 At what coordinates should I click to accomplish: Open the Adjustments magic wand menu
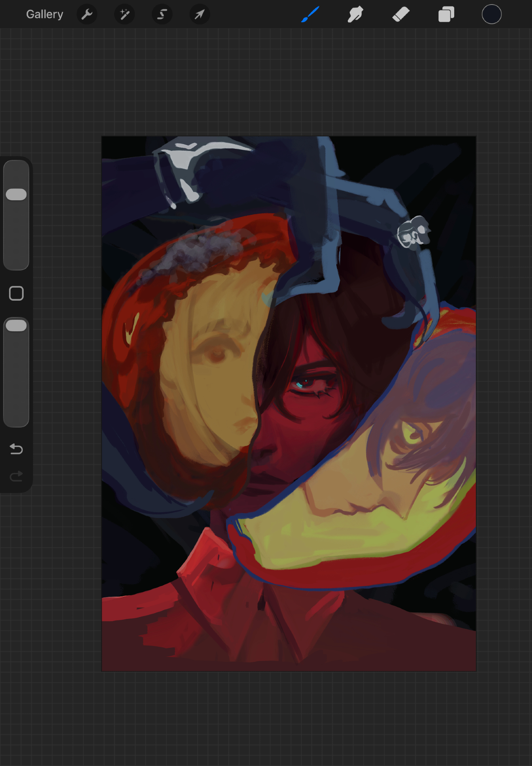click(124, 15)
